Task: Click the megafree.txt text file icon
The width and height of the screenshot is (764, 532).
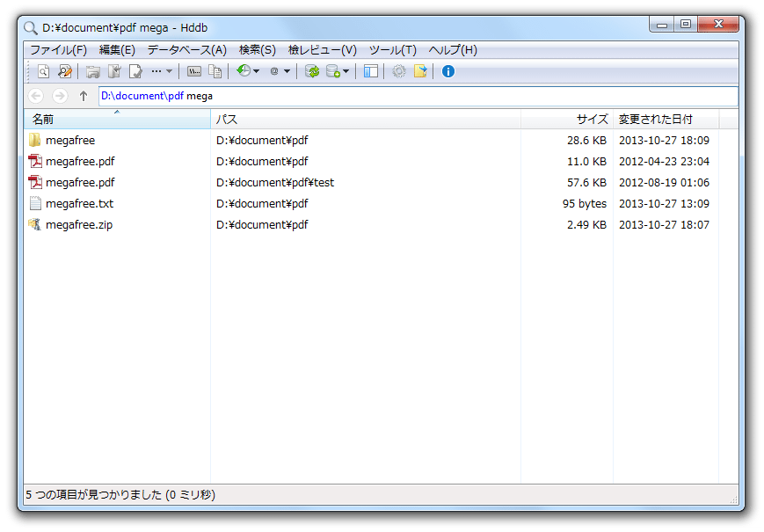Action: coord(35,204)
